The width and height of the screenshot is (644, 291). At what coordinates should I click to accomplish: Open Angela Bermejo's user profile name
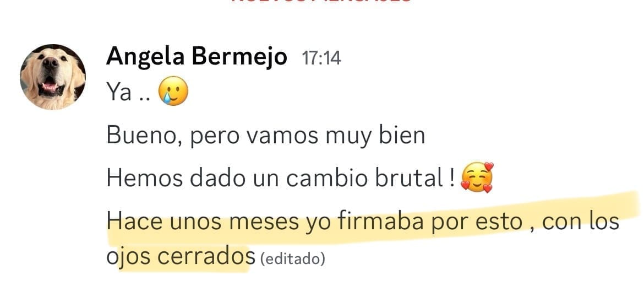197,56
